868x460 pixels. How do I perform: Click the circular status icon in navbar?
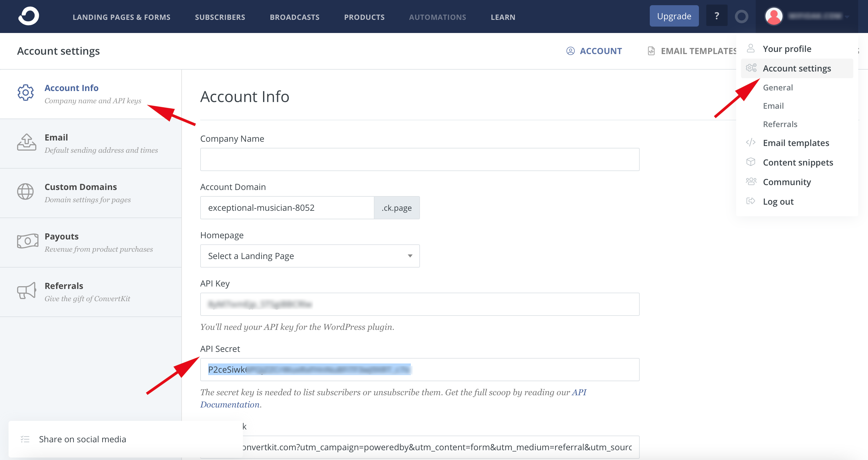tap(741, 16)
